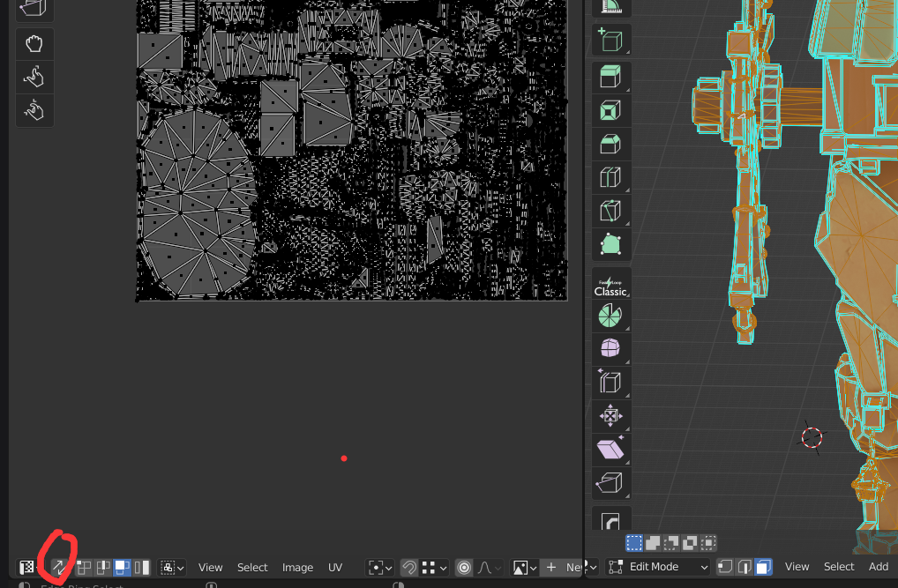The height and width of the screenshot is (588, 898).
Task: Select the Knife tool
Action: coord(610,211)
